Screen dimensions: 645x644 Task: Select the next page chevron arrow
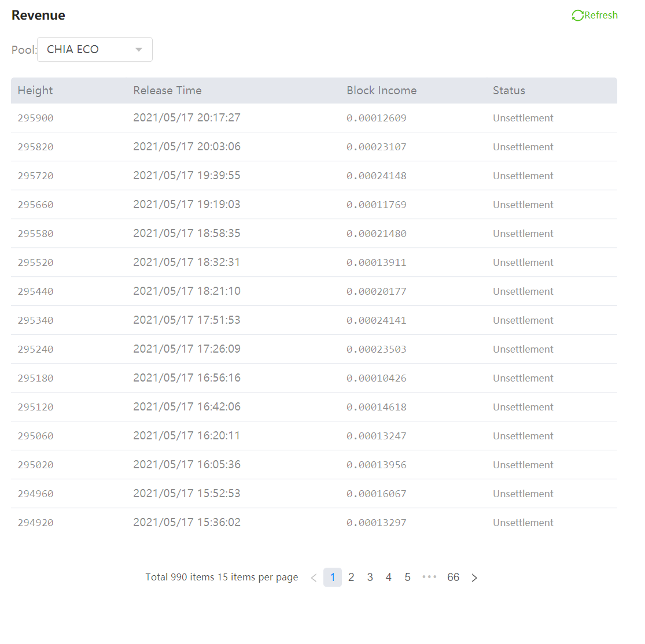tap(474, 577)
